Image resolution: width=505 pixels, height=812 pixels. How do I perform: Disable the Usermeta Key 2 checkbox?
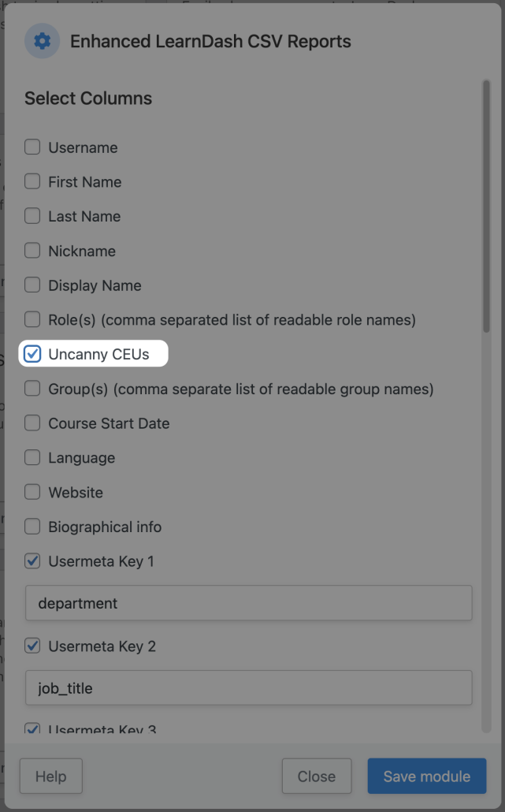coord(32,646)
